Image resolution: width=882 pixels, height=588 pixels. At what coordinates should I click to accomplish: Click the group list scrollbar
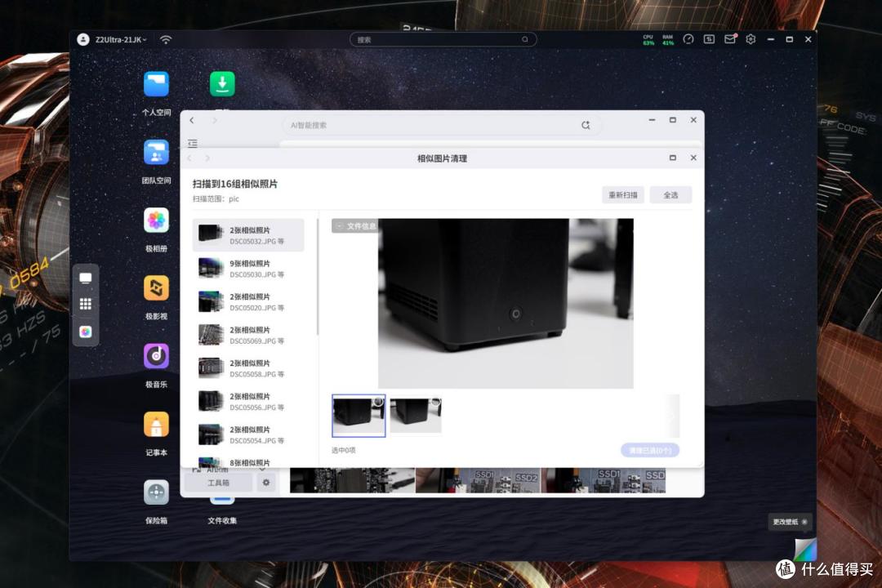point(318,277)
